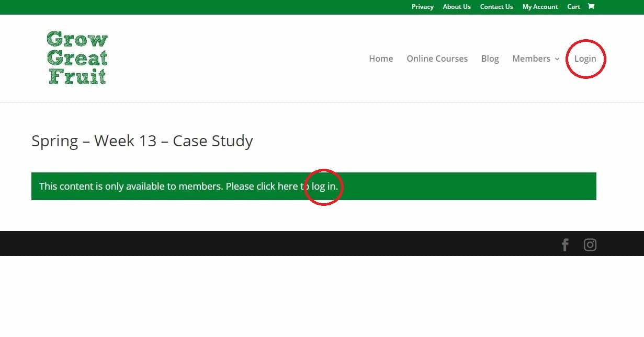Click the 'Spring – Week 13 – Case Study' heading
The width and height of the screenshot is (644, 337).
tap(142, 141)
